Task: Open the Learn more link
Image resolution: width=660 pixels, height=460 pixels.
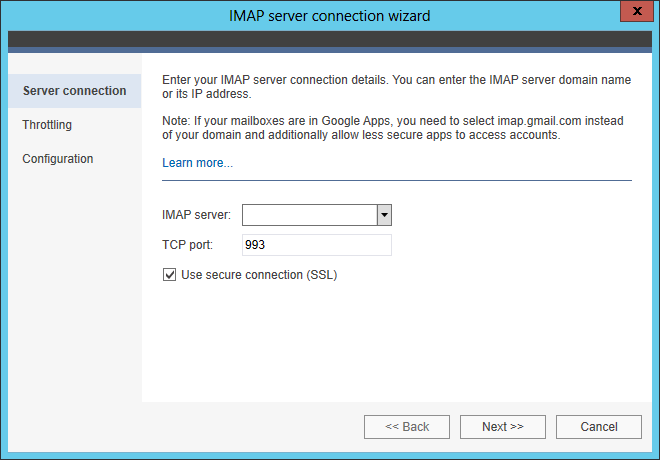Action: (x=197, y=163)
